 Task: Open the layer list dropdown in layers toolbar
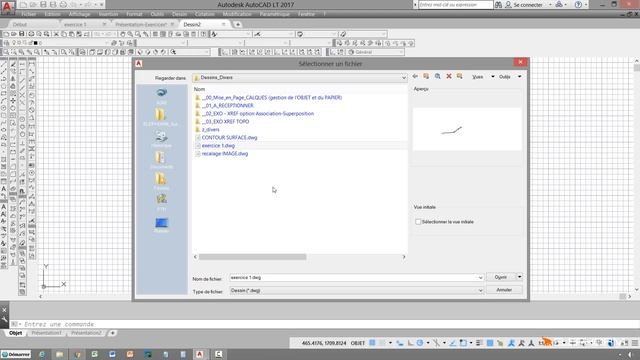tap(107, 43)
